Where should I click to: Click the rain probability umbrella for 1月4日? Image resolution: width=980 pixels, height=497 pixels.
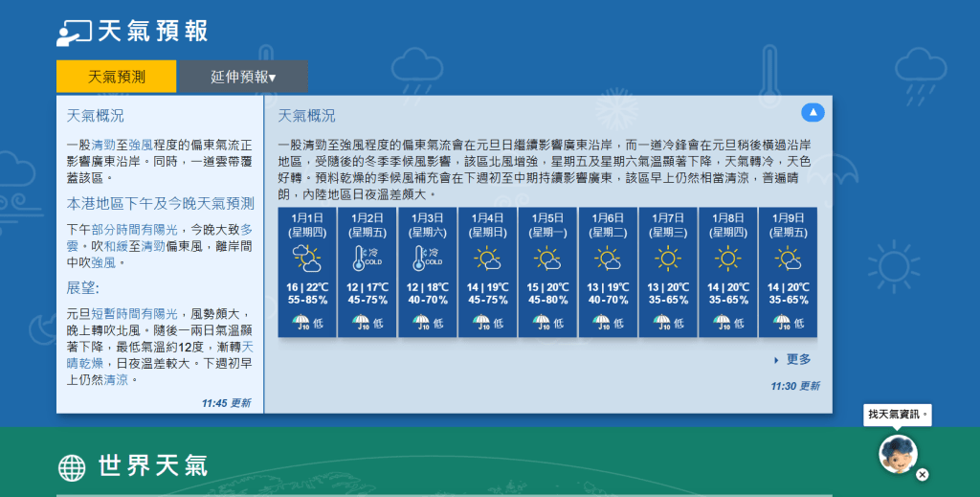pos(481,322)
